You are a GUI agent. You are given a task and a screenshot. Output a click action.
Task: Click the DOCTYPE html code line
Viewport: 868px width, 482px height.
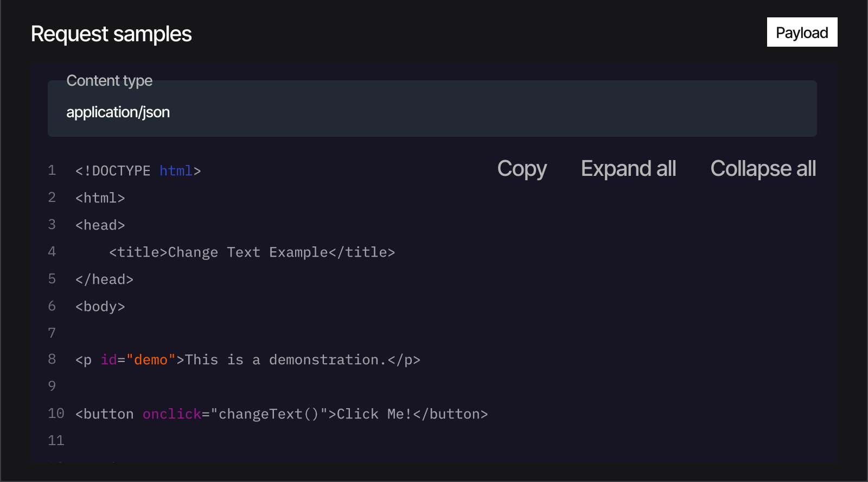138,171
